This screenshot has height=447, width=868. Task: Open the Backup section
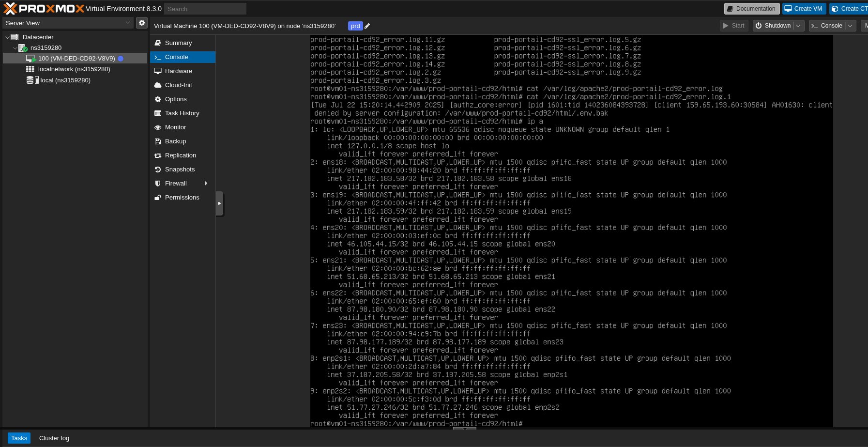[174, 141]
